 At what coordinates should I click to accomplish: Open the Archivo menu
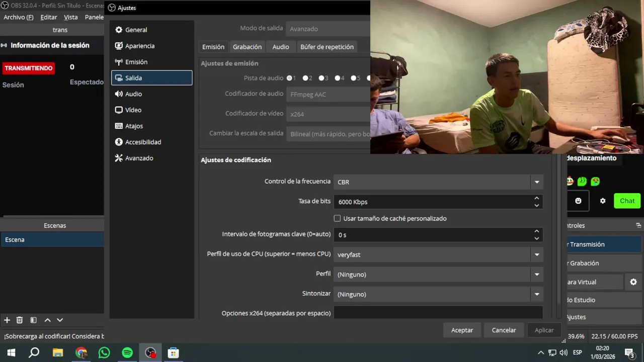(x=18, y=17)
